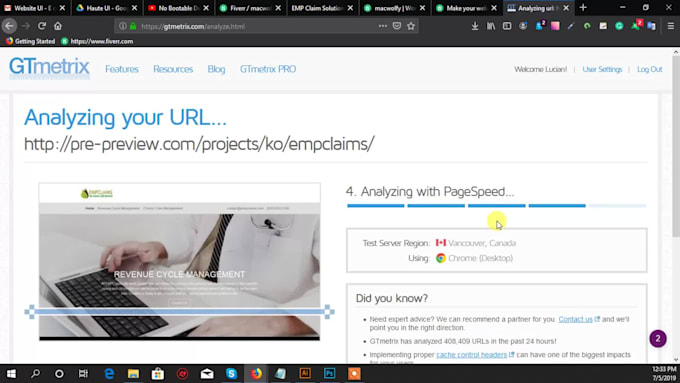The width and height of the screenshot is (680, 383).
Task: Close the Analyzing url tab
Action: (x=566, y=8)
